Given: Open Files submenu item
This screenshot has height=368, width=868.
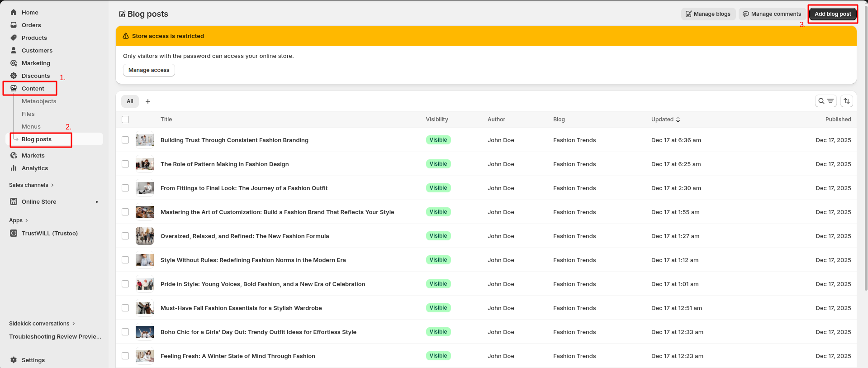Looking at the screenshot, I should click(28, 114).
